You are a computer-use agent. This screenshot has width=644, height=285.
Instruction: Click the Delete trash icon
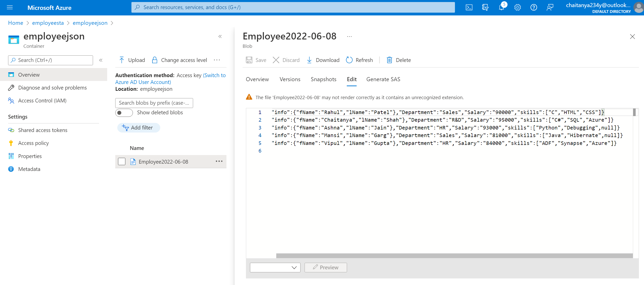(x=389, y=60)
